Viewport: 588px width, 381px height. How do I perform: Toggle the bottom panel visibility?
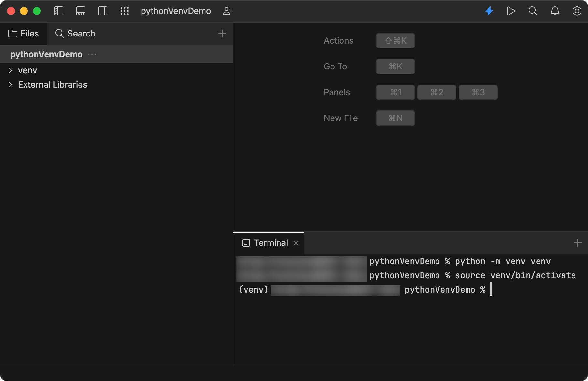coord(80,11)
